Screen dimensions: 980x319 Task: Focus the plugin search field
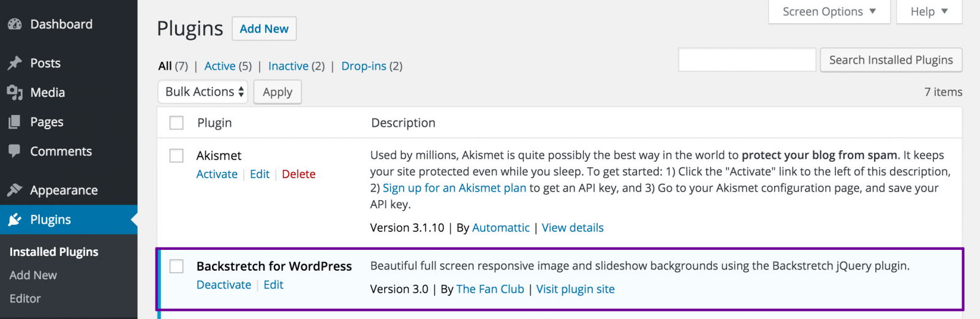[x=747, y=60]
